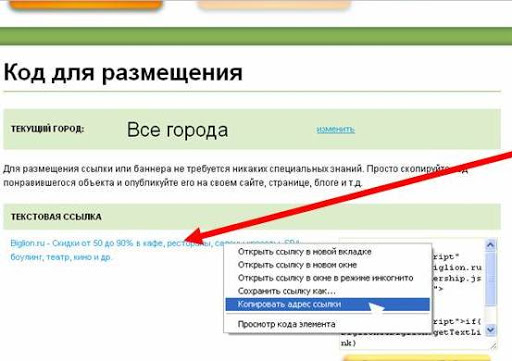Select Копировать адрес ссылки
Image resolution: width=512 pixels, height=361 pixels.
(x=328, y=304)
